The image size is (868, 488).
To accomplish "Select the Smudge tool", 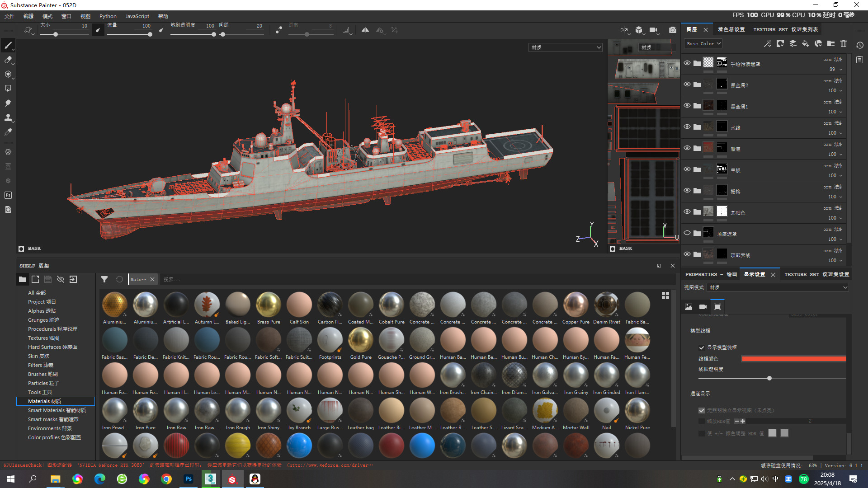I will [x=8, y=103].
